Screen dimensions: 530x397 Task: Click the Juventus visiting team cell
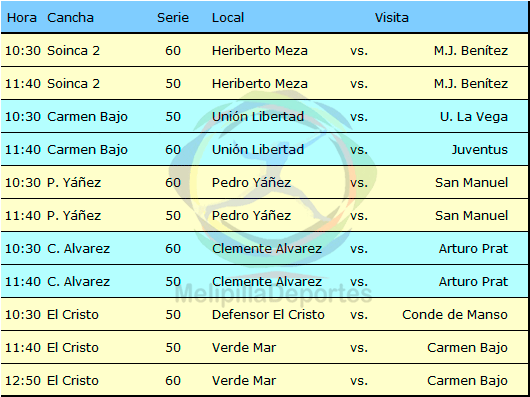[480, 150]
